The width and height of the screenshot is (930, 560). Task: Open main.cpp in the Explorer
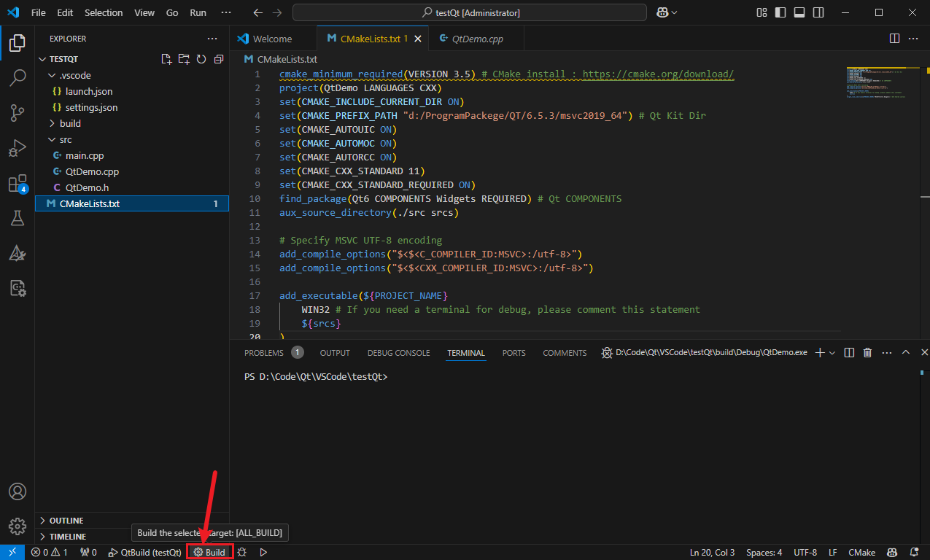[85, 155]
